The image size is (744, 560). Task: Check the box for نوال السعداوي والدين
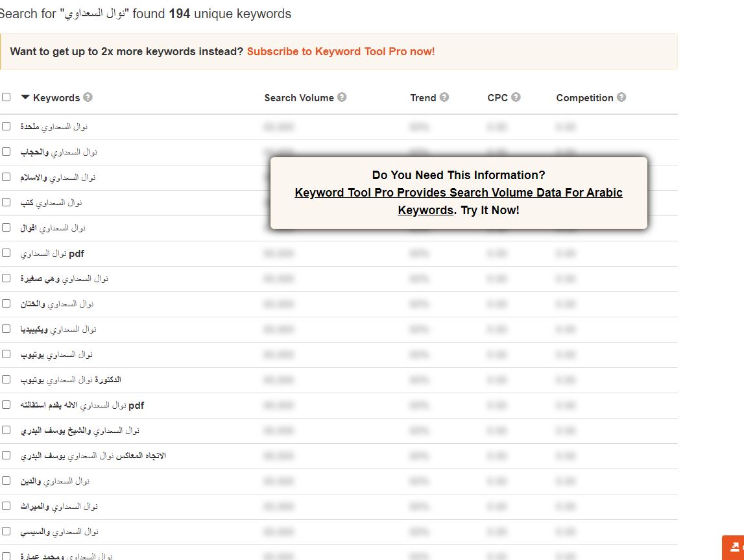click(x=6, y=481)
